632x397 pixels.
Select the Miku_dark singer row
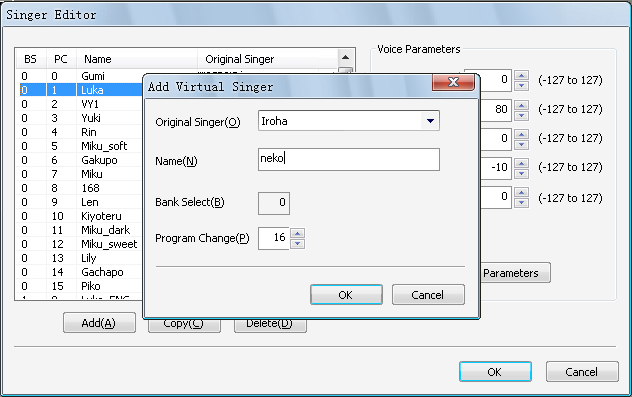(x=81, y=230)
